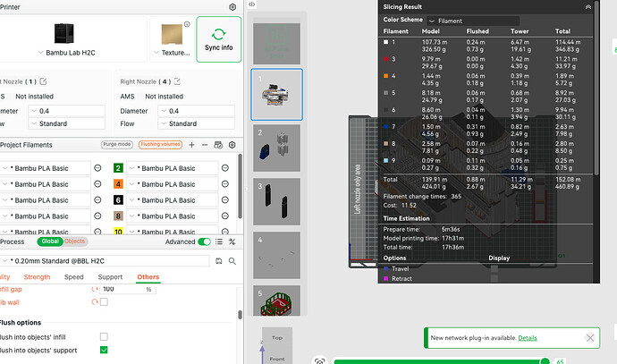Switch process mode to Objects
The height and width of the screenshot is (364, 617).
pos(75,241)
